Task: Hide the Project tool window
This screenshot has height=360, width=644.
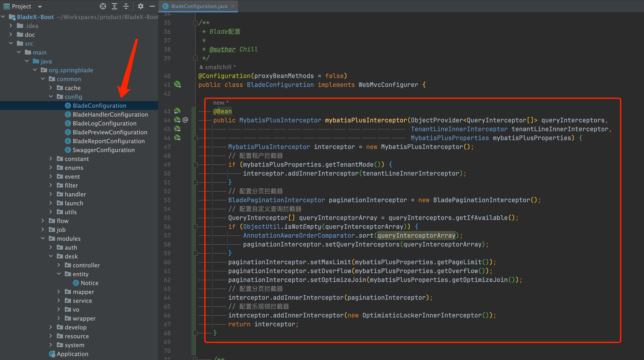Action: tap(152, 6)
